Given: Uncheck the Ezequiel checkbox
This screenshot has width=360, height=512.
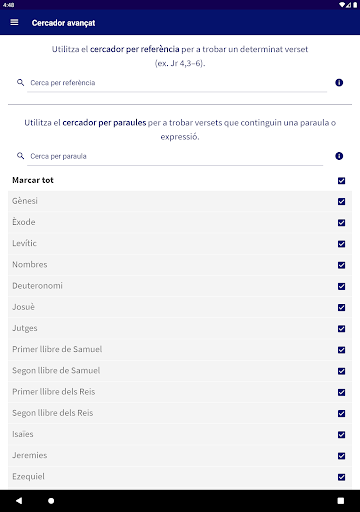Looking at the screenshot, I should [x=341, y=477].
